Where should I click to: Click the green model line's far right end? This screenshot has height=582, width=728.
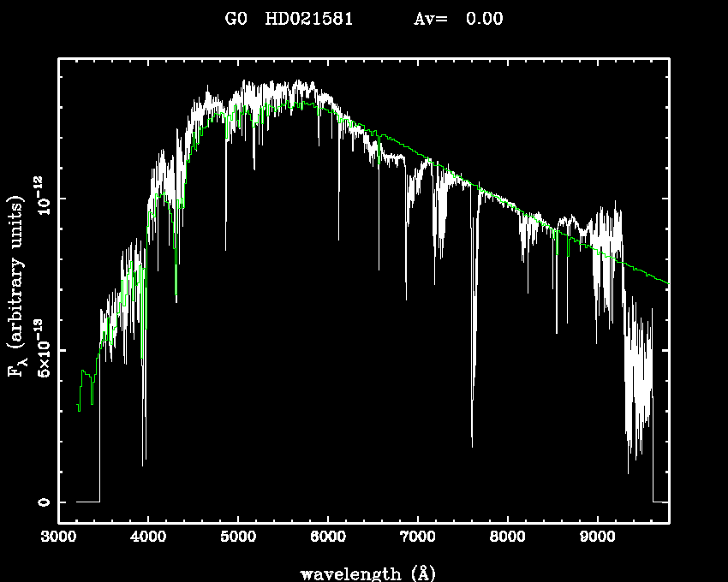(666, 282)
